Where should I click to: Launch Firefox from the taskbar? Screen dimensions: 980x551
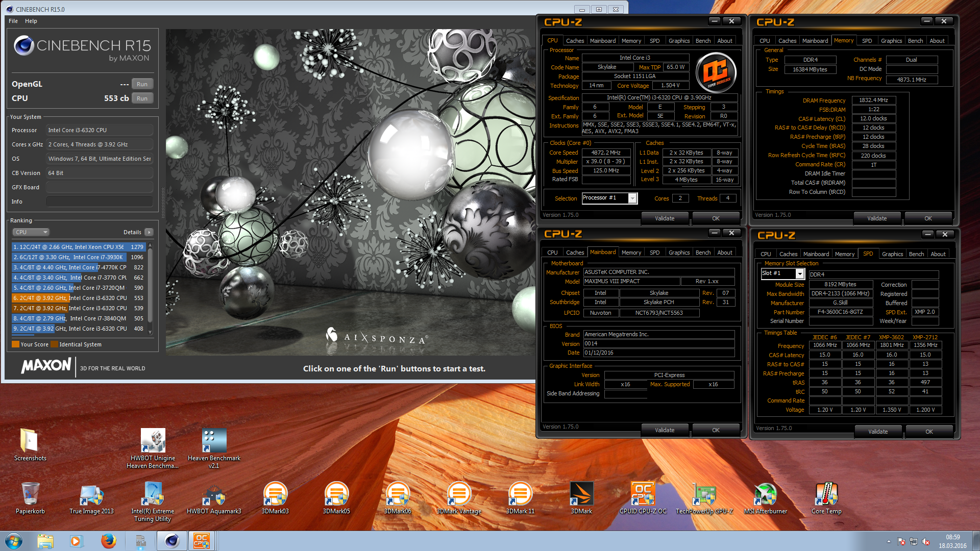tap(108, 541)
